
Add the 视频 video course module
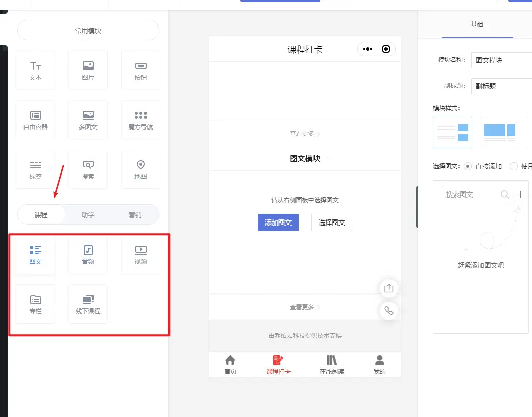tap(140, 255)
